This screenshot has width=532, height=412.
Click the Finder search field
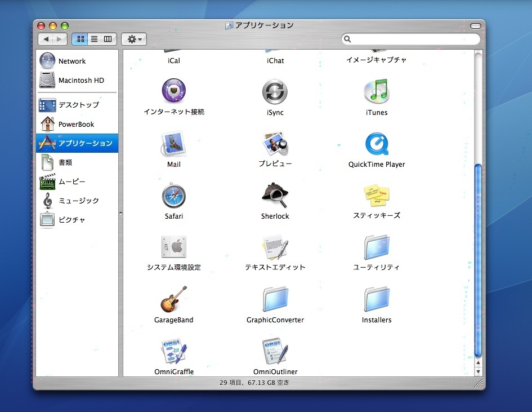point(411,39)
